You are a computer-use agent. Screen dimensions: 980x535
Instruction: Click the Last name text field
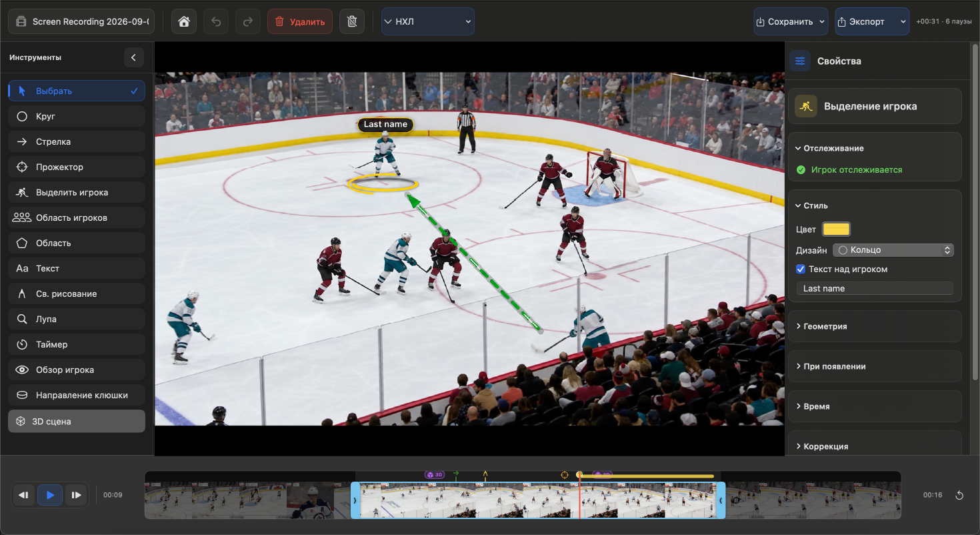875,288
